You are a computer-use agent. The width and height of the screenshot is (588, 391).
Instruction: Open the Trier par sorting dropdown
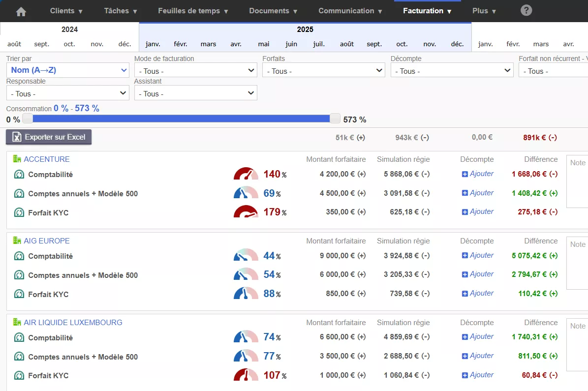click(68, 70)
